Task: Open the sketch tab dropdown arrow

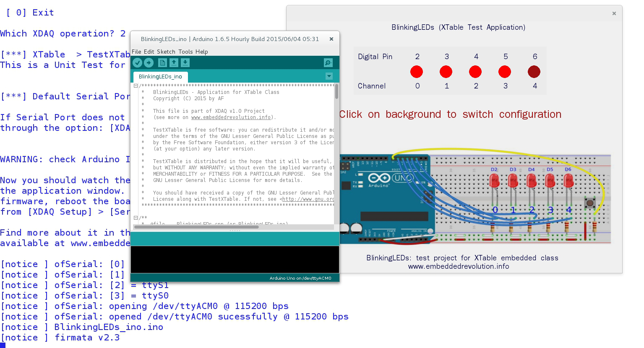Action: 329,76
